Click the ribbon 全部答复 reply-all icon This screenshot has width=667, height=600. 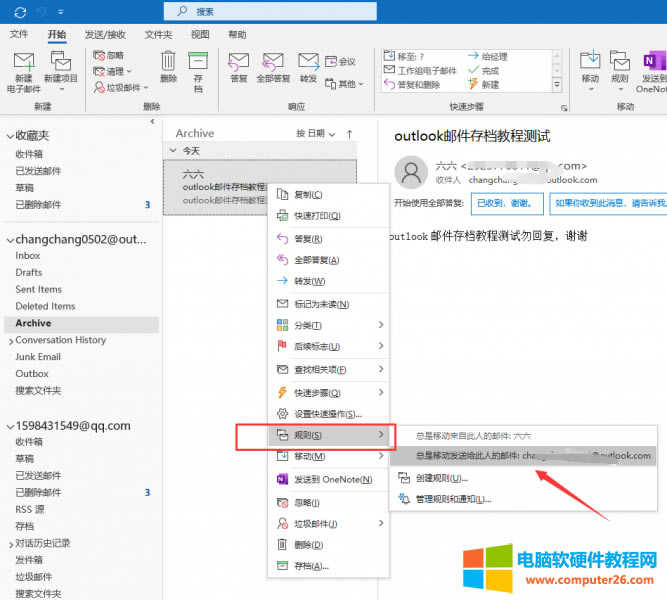pos(272,63)
